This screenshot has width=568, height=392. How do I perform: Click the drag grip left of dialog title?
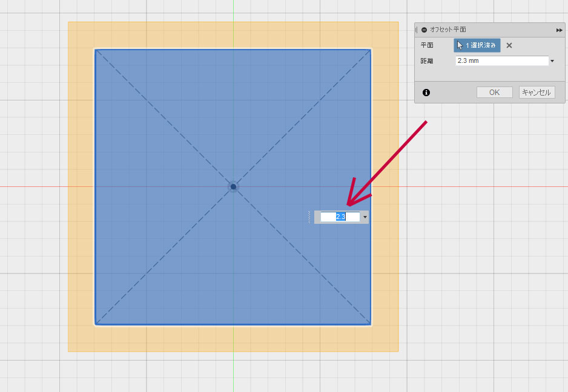[417, 30]
